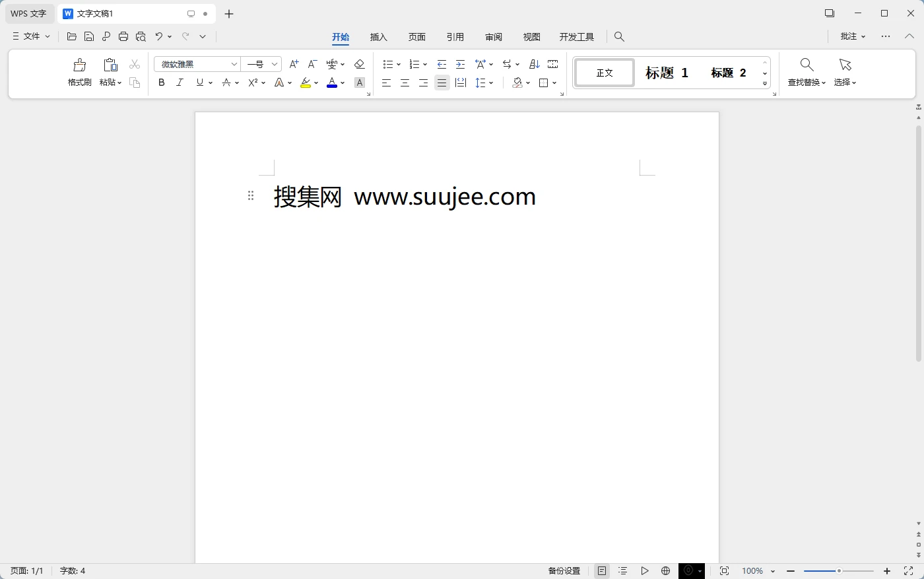
Task: Print the document using the printer icon
Action: tap(123, 36)
